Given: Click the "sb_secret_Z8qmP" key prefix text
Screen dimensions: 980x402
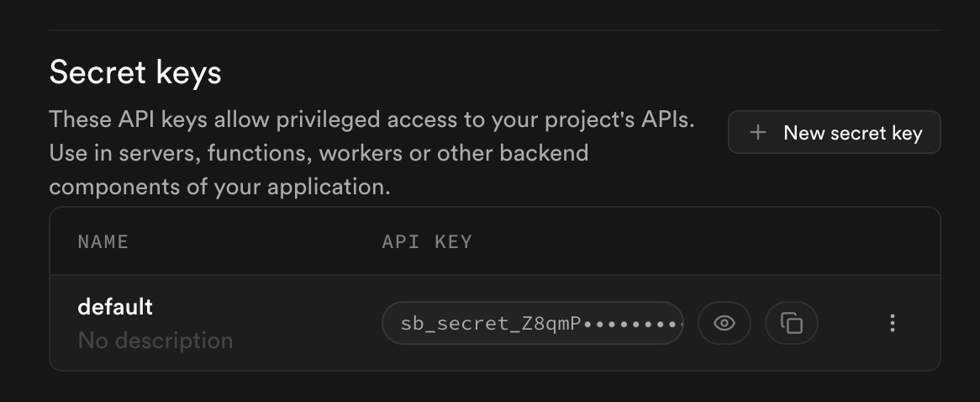Looking at the screenshot, I should [x=491, y=324].
